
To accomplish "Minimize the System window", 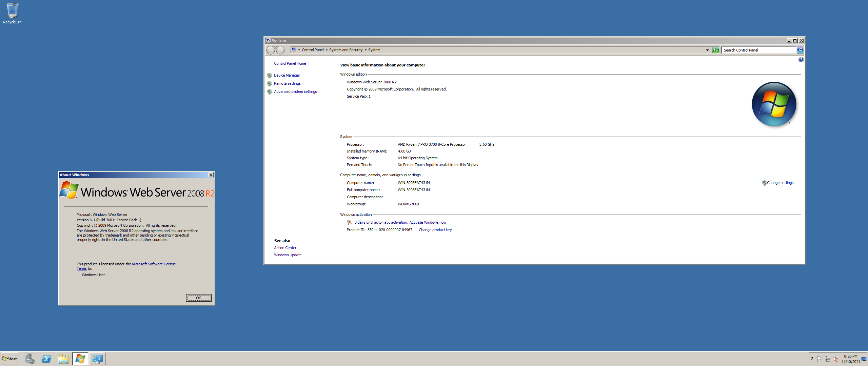I will pos(789,41).
